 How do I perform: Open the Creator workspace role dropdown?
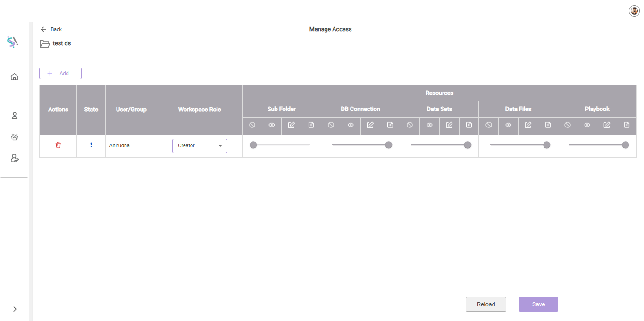point(200,146)
